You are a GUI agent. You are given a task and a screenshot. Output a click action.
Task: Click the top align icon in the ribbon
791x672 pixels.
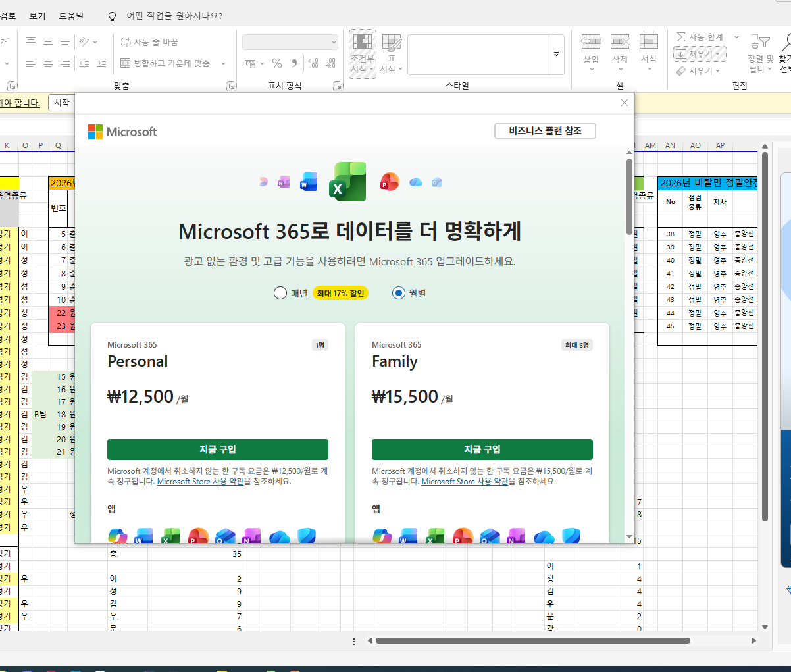(31, 41)
